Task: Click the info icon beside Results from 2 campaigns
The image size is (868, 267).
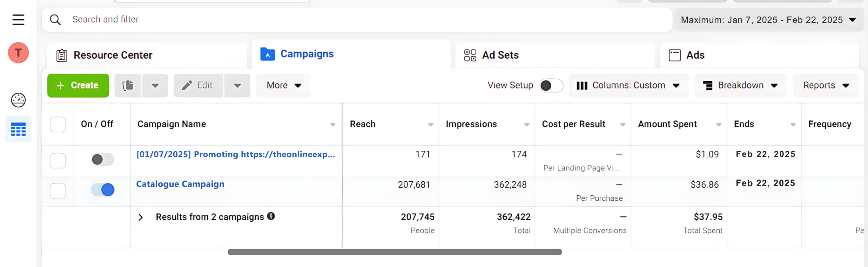Action: tap(271, 216)
